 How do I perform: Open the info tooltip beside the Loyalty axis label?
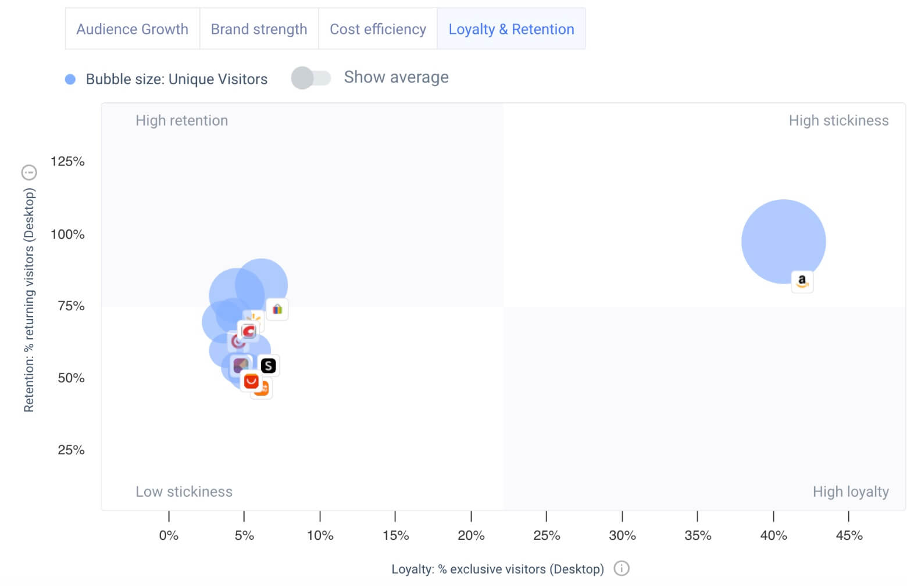(622, 569)
